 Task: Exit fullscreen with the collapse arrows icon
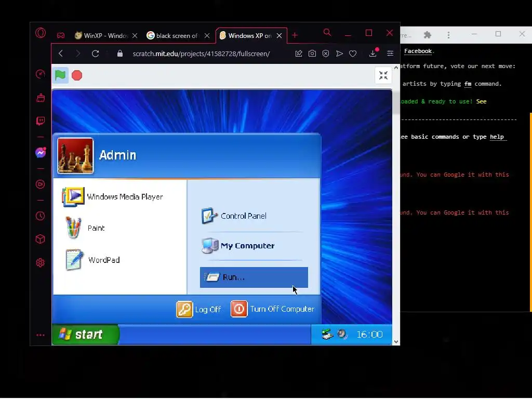(383, 75)
